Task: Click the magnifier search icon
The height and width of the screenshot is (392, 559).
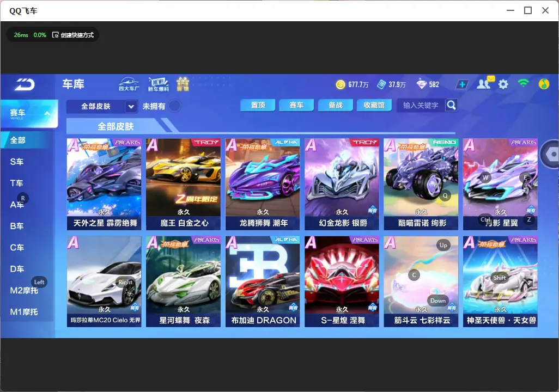Action: pyautogui.click(x=451, y=105)
